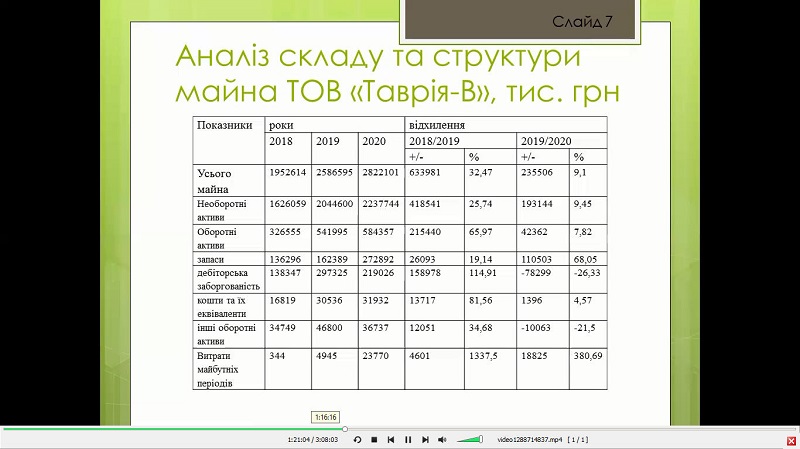Adjust the green volume slider
Image resolution: width=800 pixels, height=449 pixels.
[469, 439]
